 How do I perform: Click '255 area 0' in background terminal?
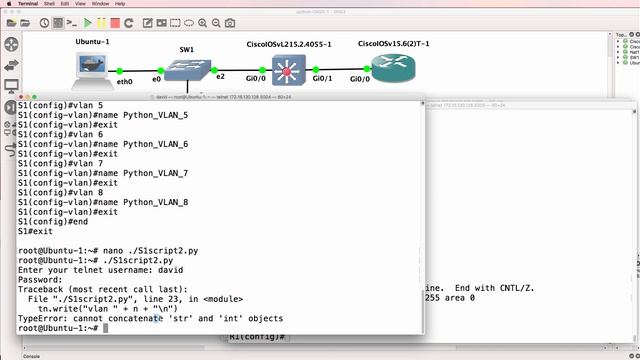click(x=450, y=298)
